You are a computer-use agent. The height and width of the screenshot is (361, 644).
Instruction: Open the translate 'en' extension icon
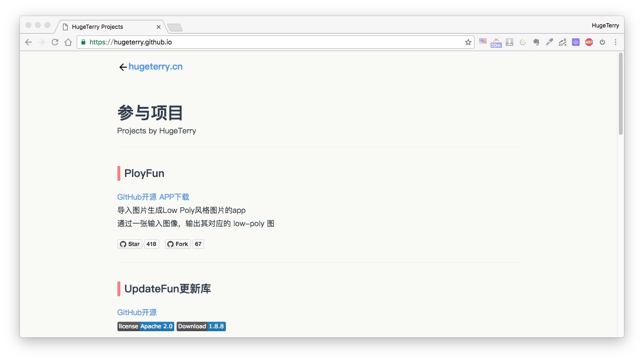tap(563, 43)
